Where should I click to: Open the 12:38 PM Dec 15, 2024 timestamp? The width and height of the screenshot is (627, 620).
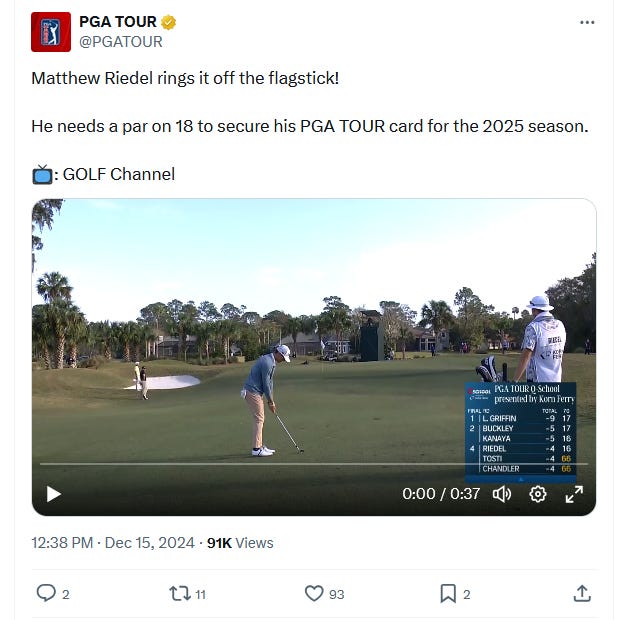pyautogui.click(x=113, y=543)
